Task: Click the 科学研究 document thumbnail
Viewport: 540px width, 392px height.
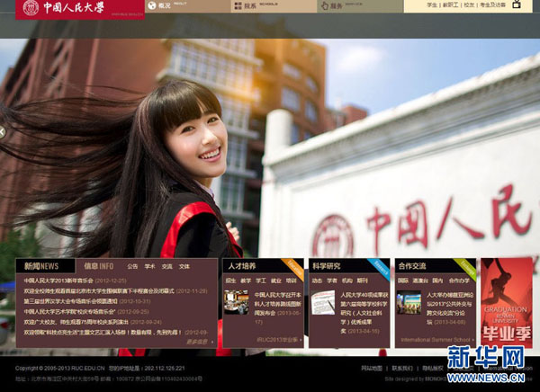Action: tap(323, 302)
